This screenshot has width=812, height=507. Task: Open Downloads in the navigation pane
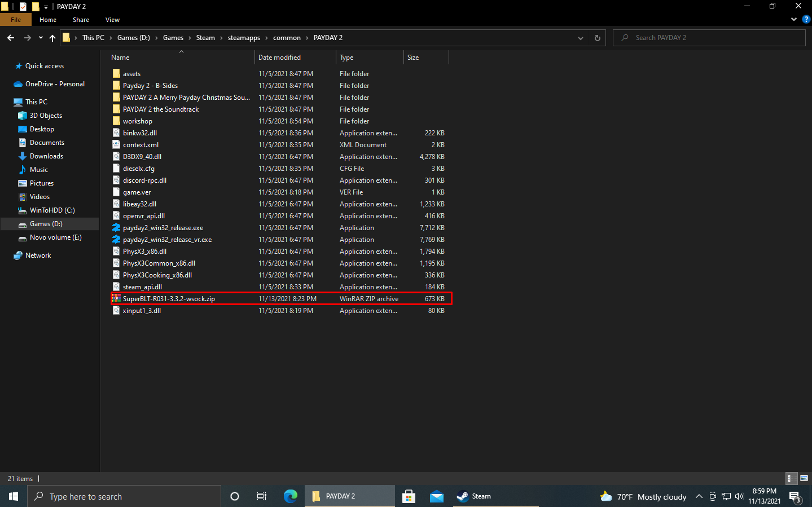pos(46,156)
